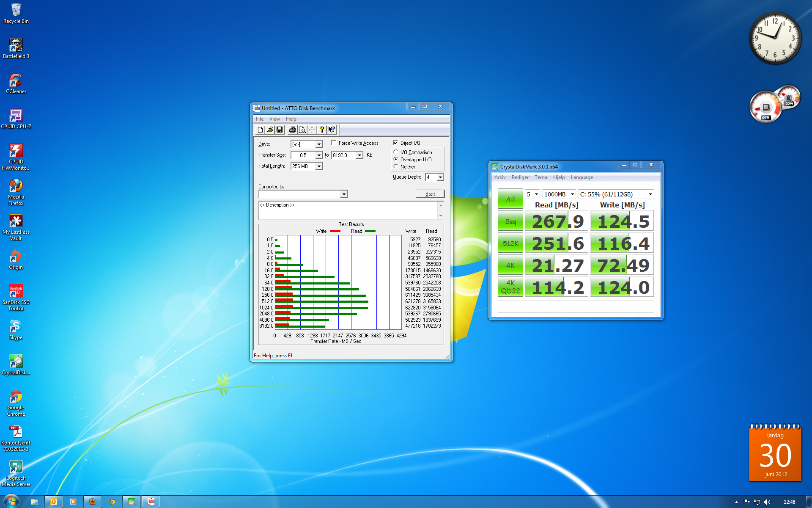This screenshot has width=812, height=508.
Task: Select the My LastPass Vault desktop icon
Action: click(16, 227)
